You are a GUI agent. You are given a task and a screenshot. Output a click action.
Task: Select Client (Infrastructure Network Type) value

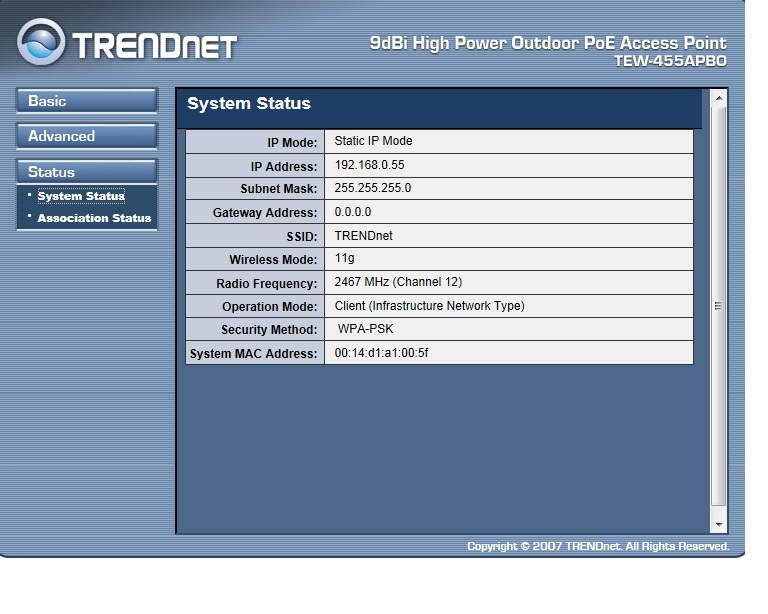point(430,306)
